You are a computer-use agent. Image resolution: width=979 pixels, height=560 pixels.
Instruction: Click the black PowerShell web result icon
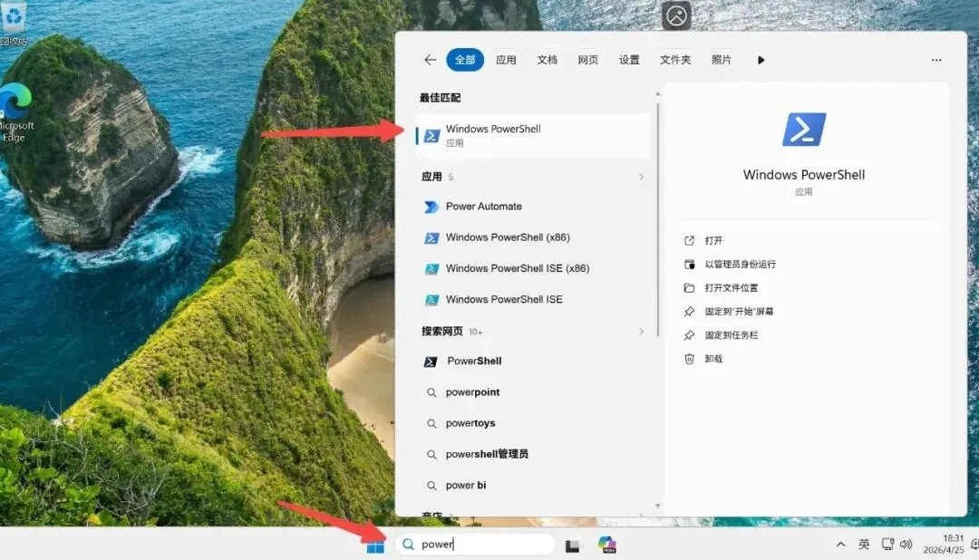tap(431, 362)
